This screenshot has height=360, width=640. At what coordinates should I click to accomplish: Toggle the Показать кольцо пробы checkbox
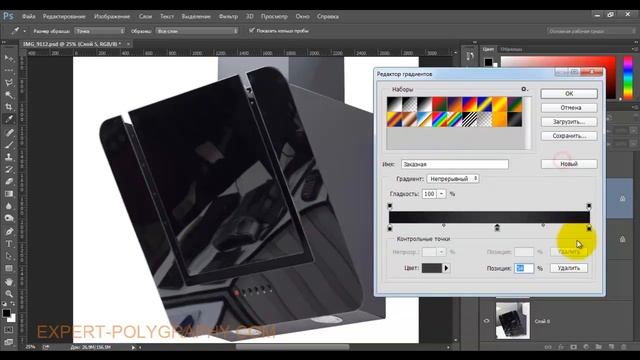pyautogui.click(x=251, y=30)
